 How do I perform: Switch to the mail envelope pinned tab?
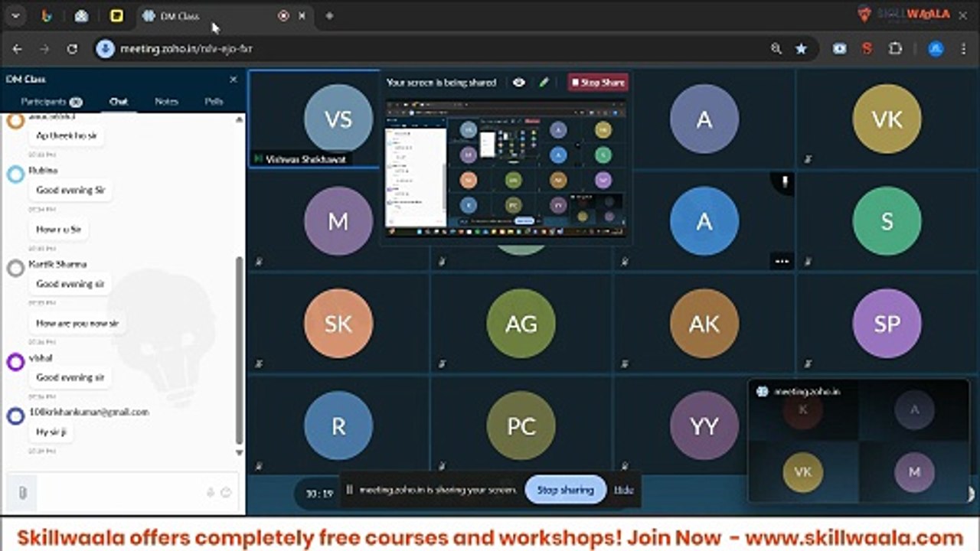pos(81,16)
